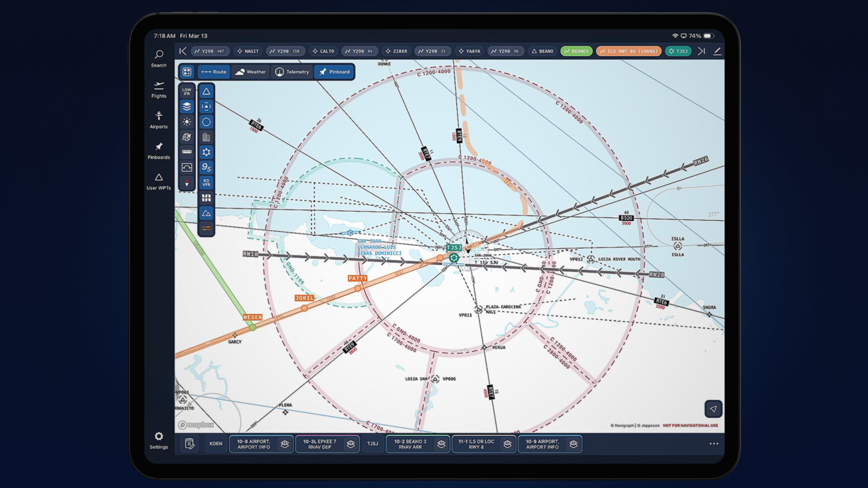Screen dimensions: 868x488
Task: Click the folded map icon
Action: pos(206,198)
